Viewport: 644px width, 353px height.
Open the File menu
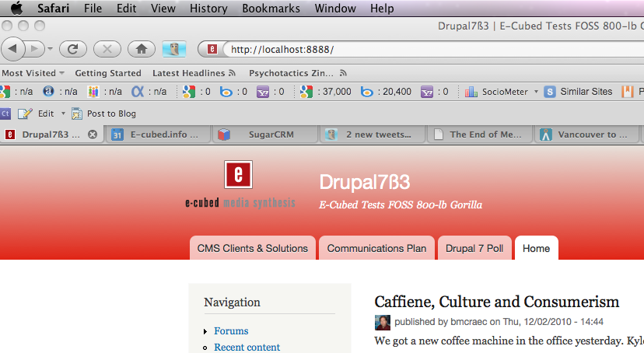[x=93, y=9]
